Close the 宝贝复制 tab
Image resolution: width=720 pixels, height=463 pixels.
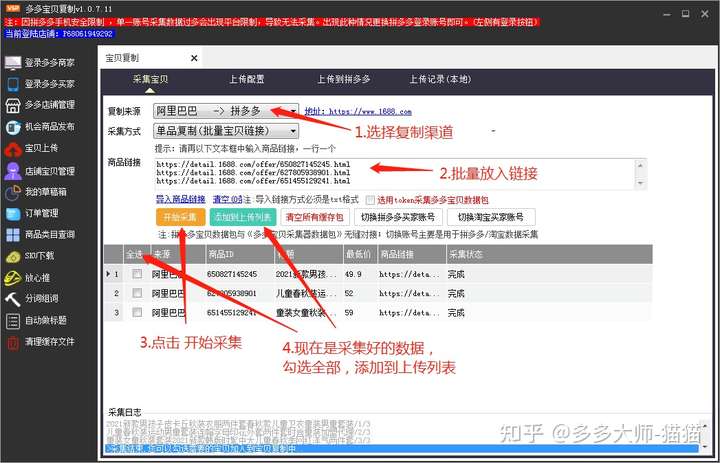pos(194,58)
